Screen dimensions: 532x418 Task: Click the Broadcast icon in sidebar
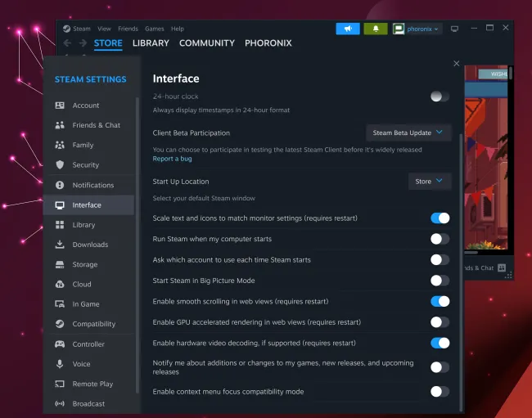(x=60, y=404)
